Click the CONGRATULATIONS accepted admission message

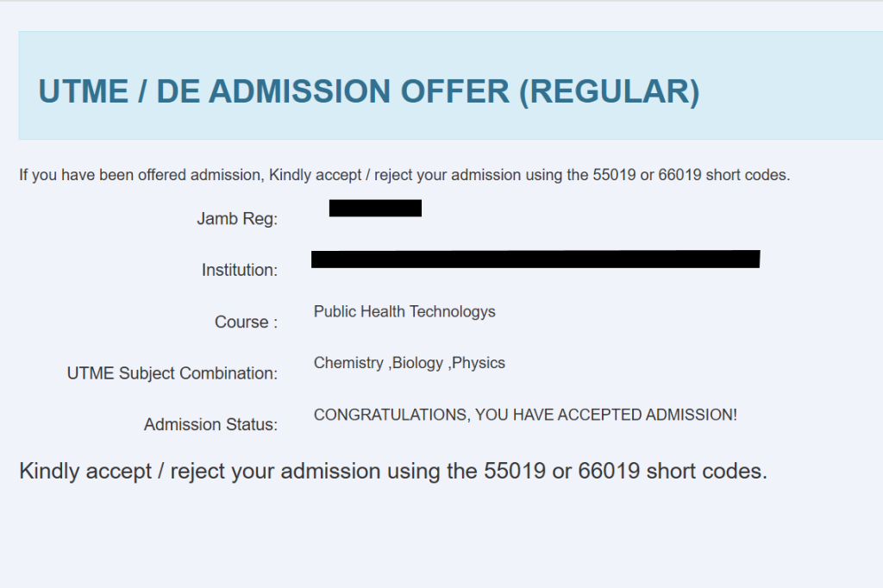pos(525,415)
